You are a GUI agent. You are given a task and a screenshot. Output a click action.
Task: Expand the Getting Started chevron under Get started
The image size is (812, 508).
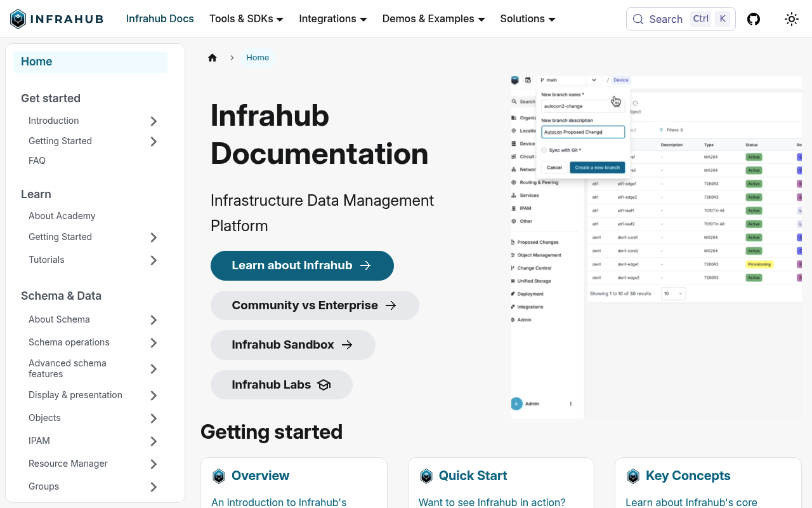click(x=154, y=142)
